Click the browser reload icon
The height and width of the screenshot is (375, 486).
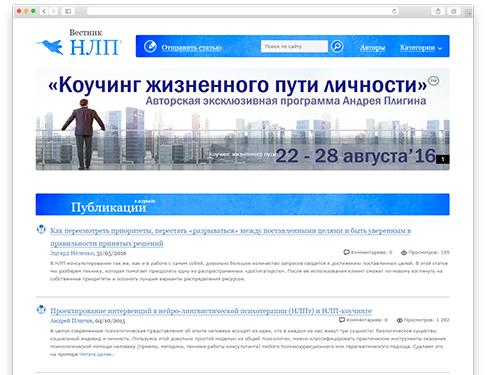[394, 11]
